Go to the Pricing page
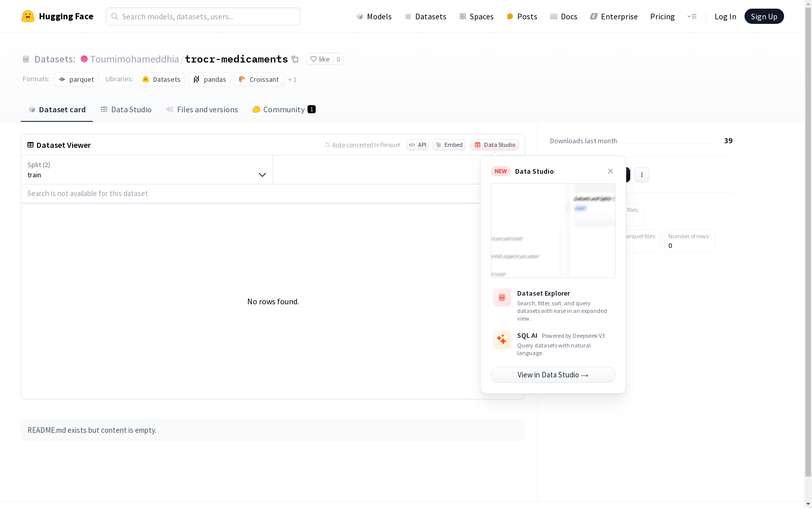The width and height of the screenshot is (812, 508). click(662, 16)
